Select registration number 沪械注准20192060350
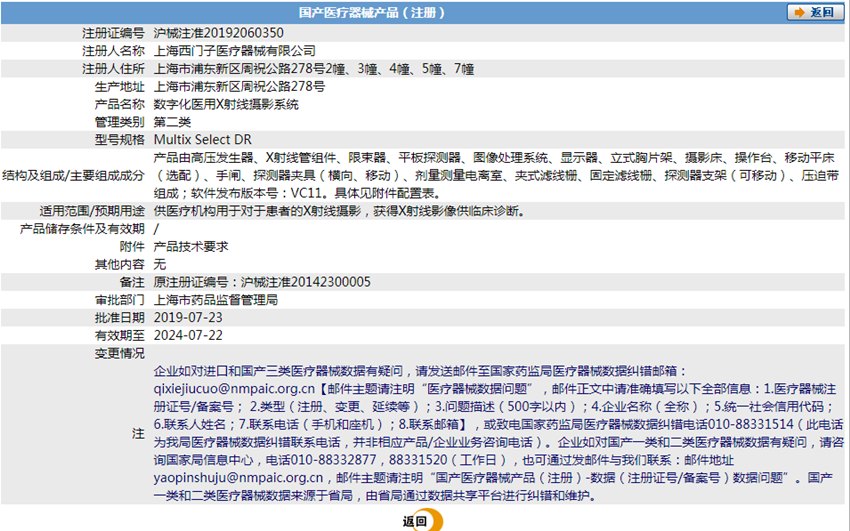This screenshot has width=850, height=531. pyautogui.click(x=218, y=33)
